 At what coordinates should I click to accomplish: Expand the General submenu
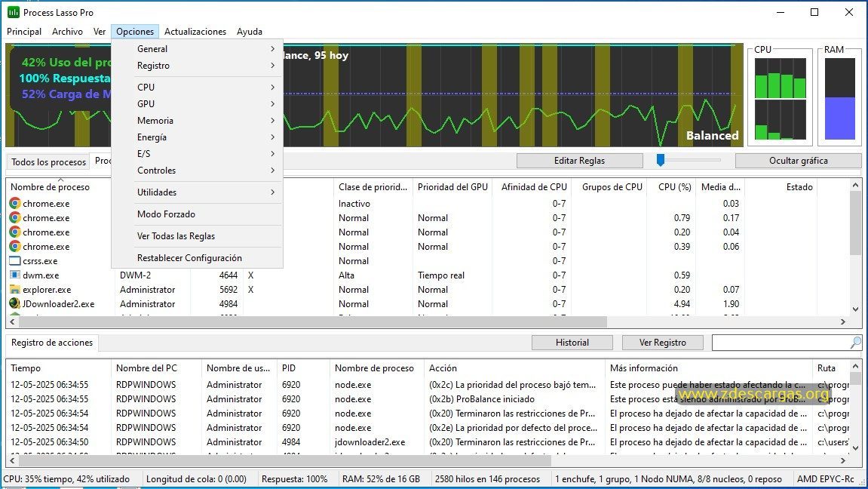tap(197, 49)
